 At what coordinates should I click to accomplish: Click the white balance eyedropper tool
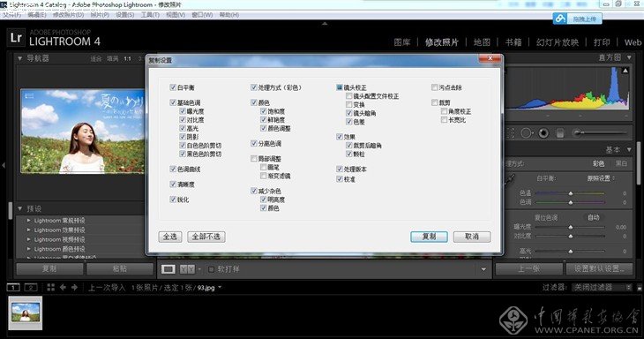510,179
